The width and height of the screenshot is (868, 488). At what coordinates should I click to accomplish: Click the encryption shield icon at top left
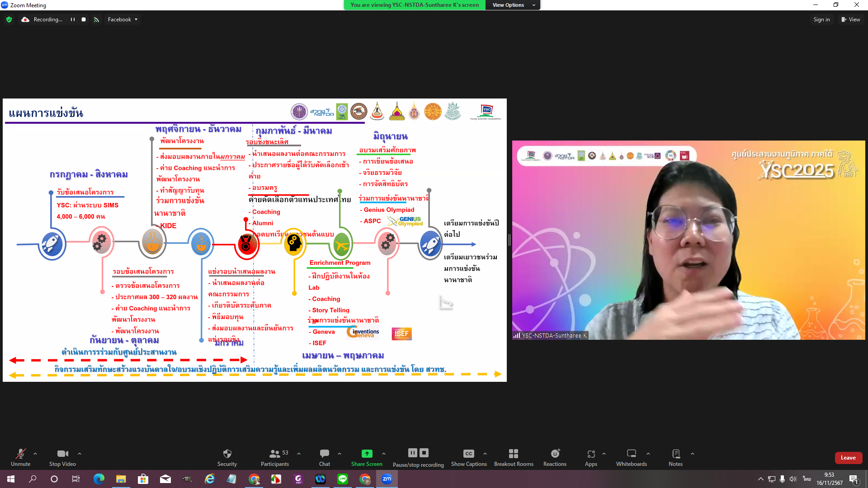click(x=9, y=19)
